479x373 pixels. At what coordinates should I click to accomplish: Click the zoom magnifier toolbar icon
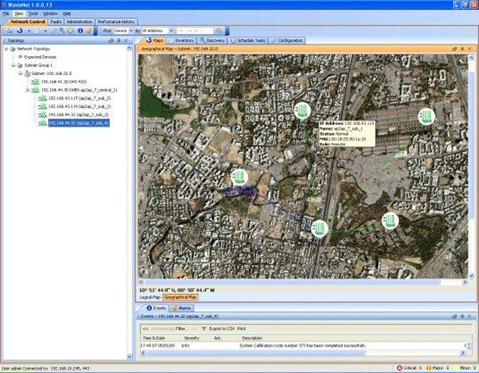click(62, 31)
